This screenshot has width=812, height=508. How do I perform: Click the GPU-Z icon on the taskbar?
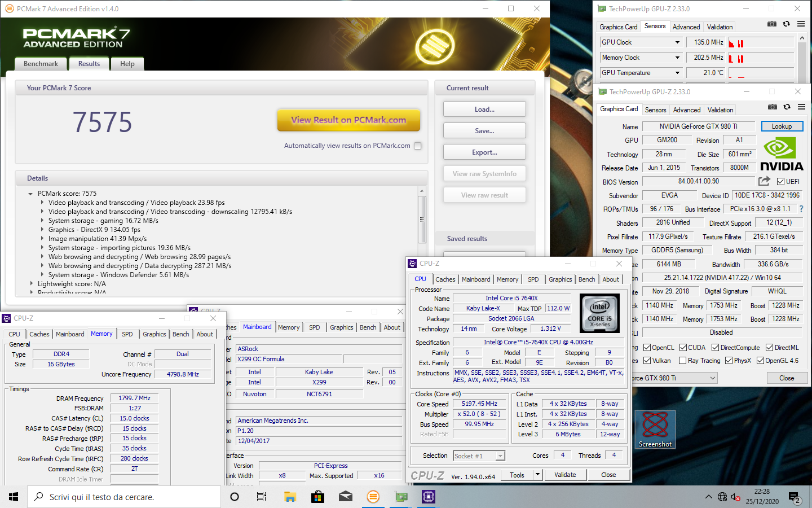coord(401,497)
